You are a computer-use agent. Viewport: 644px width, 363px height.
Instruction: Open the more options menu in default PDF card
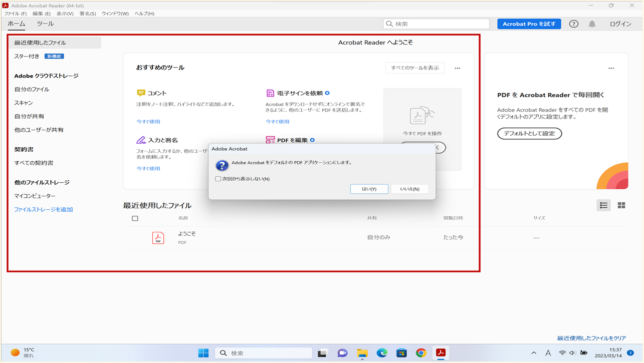[x=611, y=68]
